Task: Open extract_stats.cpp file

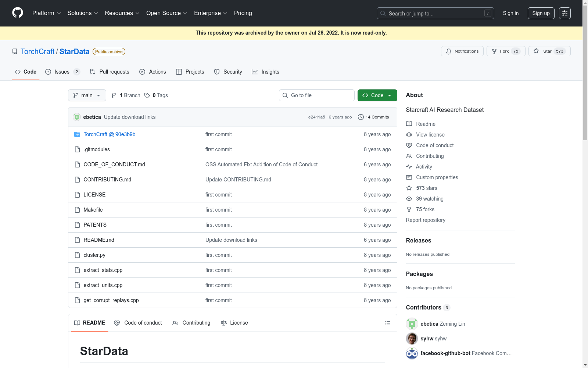Action: 103,270
